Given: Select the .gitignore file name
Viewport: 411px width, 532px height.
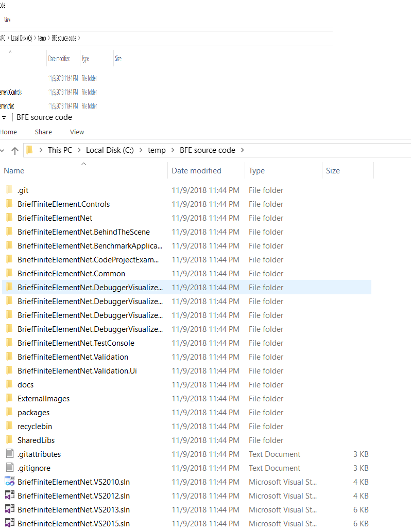Looking at the screenshot, I should [x=34, y=468].
